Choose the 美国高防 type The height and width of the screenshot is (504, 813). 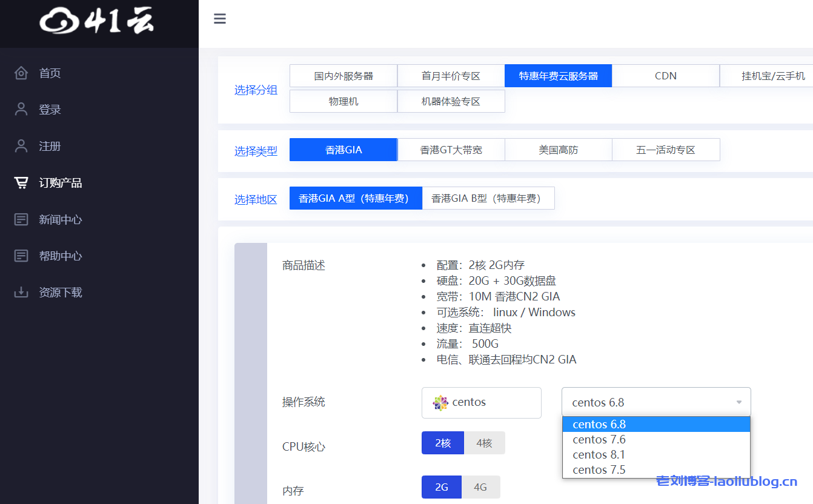[x=559, y=150]
